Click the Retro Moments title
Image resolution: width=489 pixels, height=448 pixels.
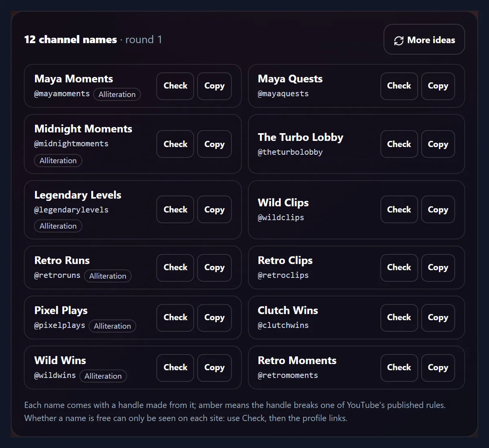pyautogui.click(x=297, y=361)
